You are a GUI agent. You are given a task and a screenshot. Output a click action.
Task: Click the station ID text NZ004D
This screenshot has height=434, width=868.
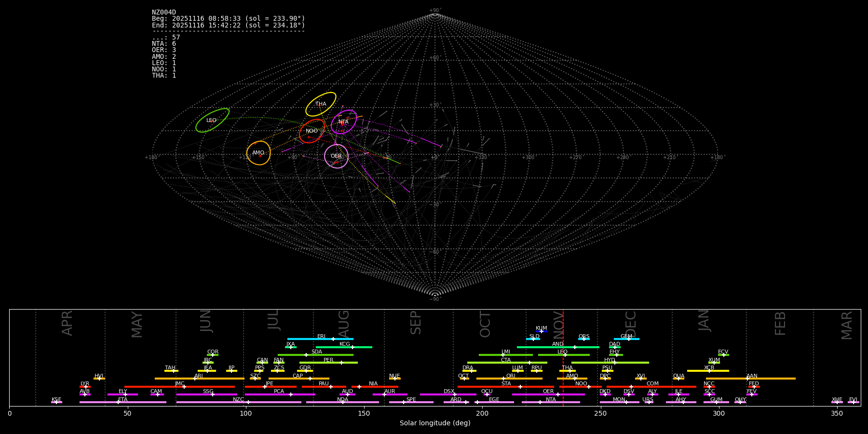tap(164, 13)
